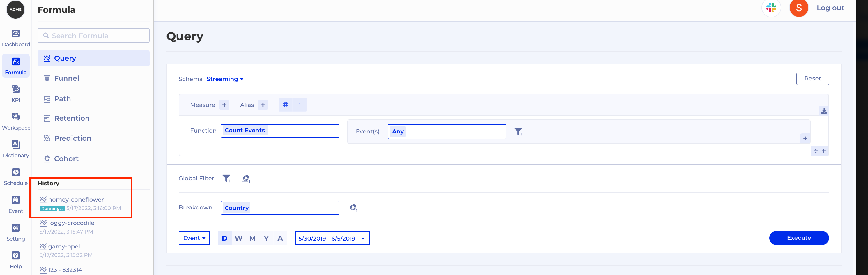Open the Schema Streaming dropdown
The height and width of the screenshot is (275, 868).
225,79
